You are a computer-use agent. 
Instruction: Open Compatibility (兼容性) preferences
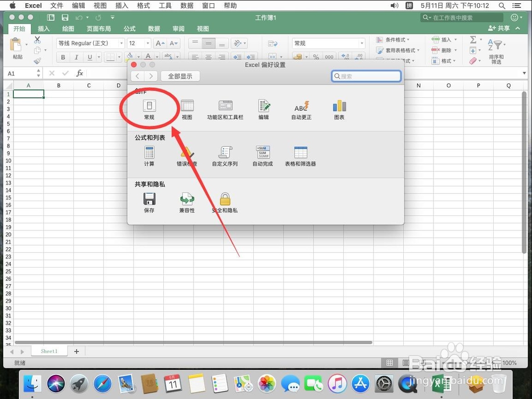187,203
